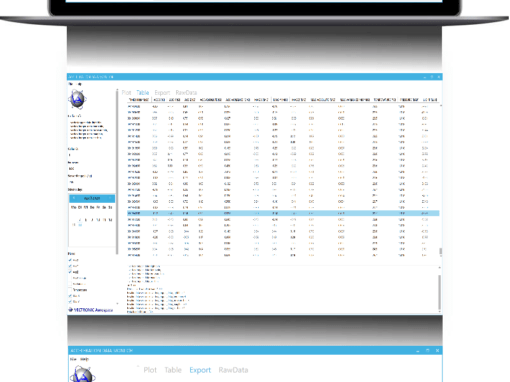Switch to the RawData tab in the lower window

point(233,370)
